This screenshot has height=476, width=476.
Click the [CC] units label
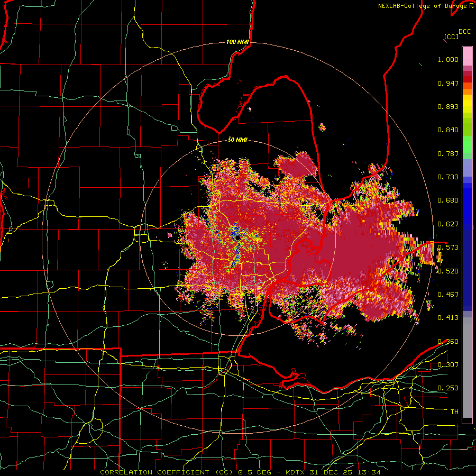451,36
